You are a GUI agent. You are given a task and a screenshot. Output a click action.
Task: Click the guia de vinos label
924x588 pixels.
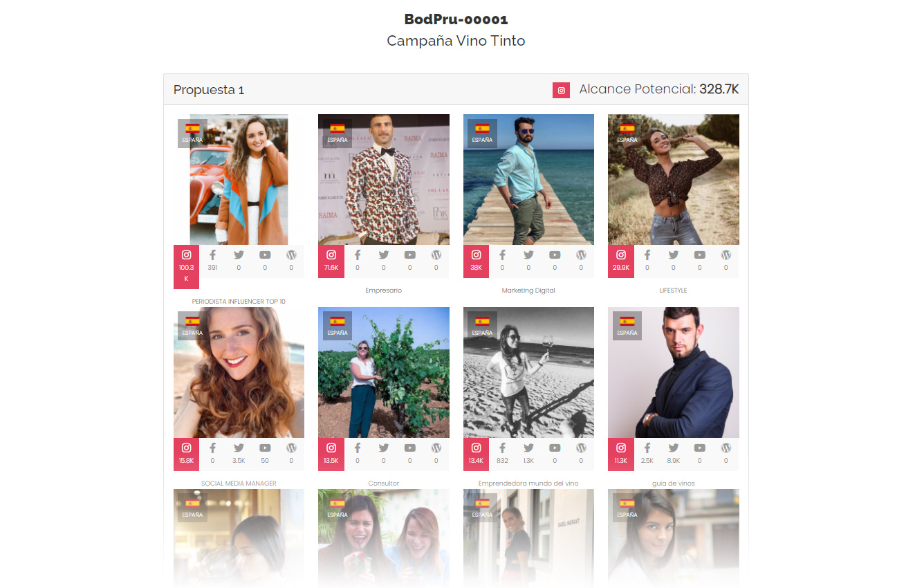tap(674, 484)
